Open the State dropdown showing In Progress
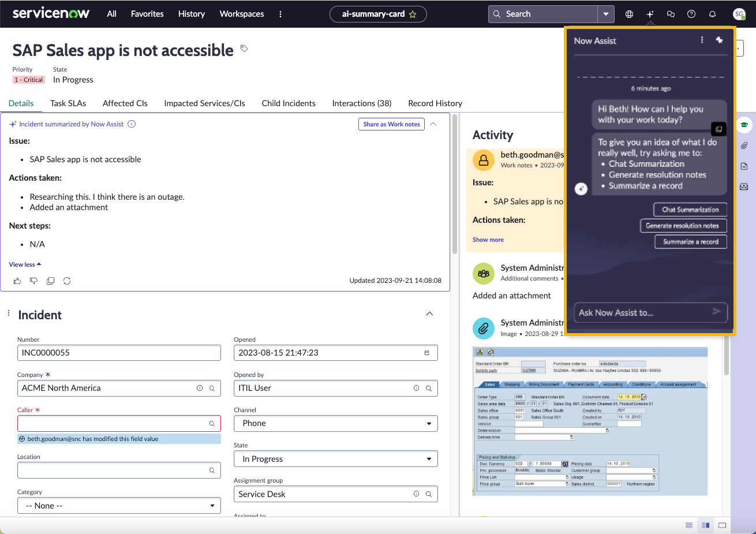Viewport: 756px width, 534px height. (x=336, y=459)
